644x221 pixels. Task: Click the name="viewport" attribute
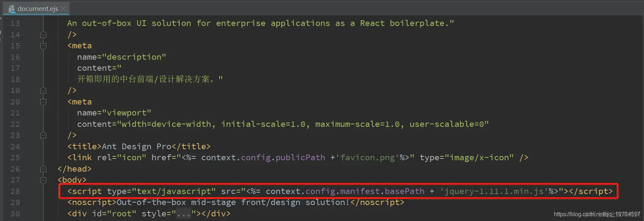(x=114, y=113)
